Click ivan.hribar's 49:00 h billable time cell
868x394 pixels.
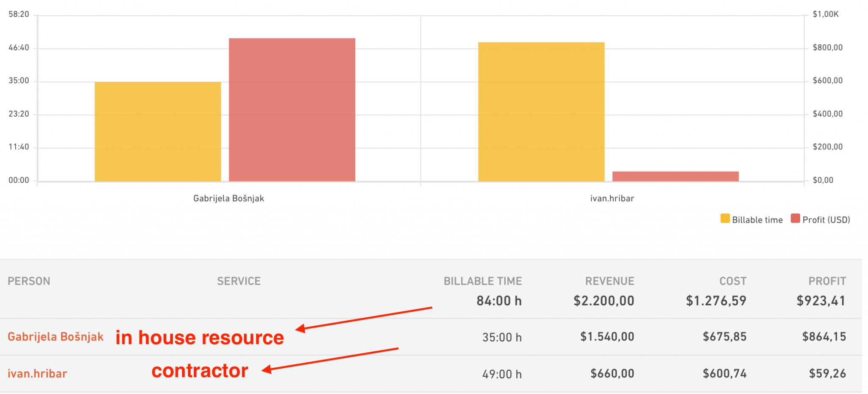[x=502, y=374]
